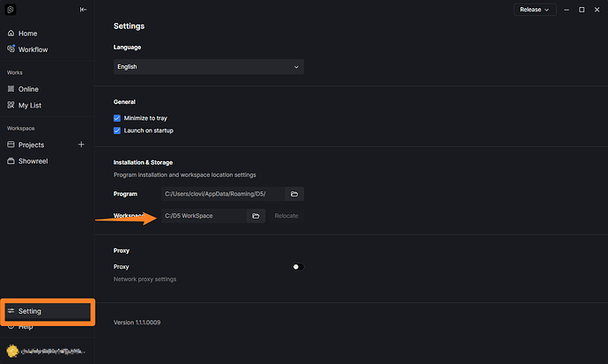Open the Home page from the sidebar
The height and width of the screenshot is (364, 608).
[x=23, y=33]
